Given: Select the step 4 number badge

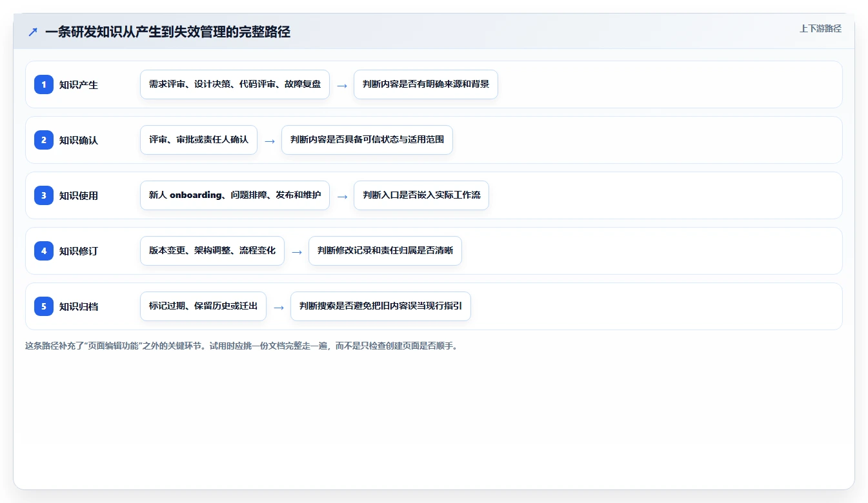Looking at the screenshot, I should pyautogui.click(x=44, y=251).
